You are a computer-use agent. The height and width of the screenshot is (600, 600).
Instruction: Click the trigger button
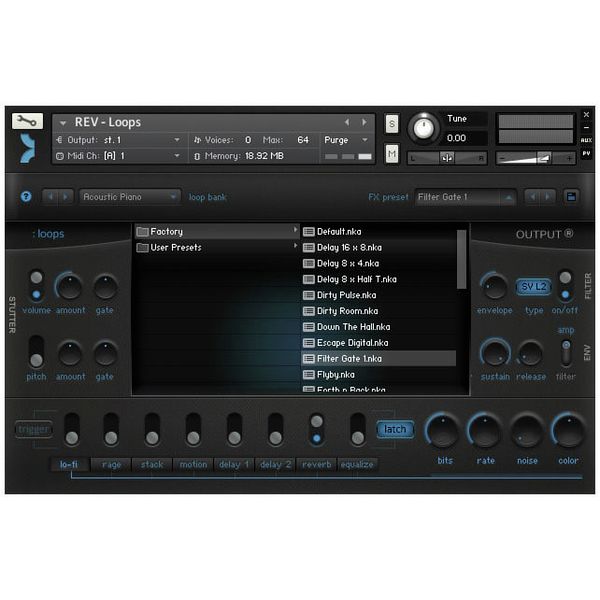click(x=34, y=429)
